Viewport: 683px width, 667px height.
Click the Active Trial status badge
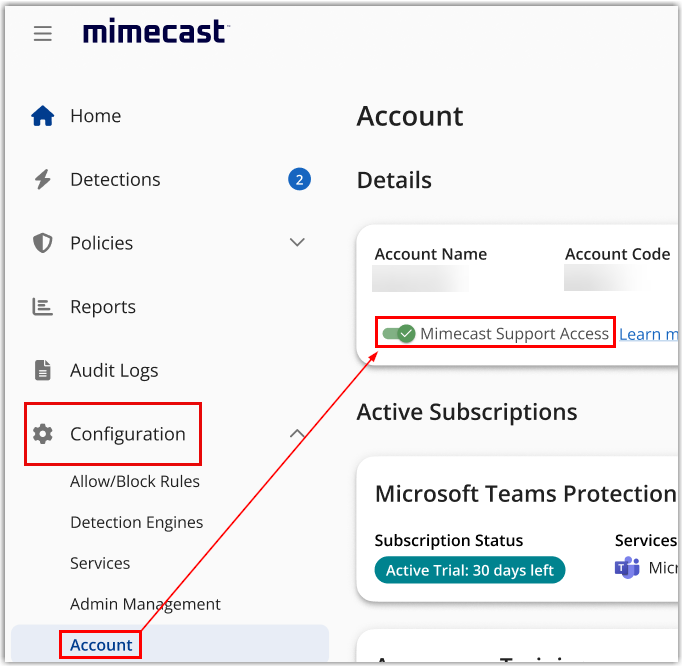click(470, 570)
